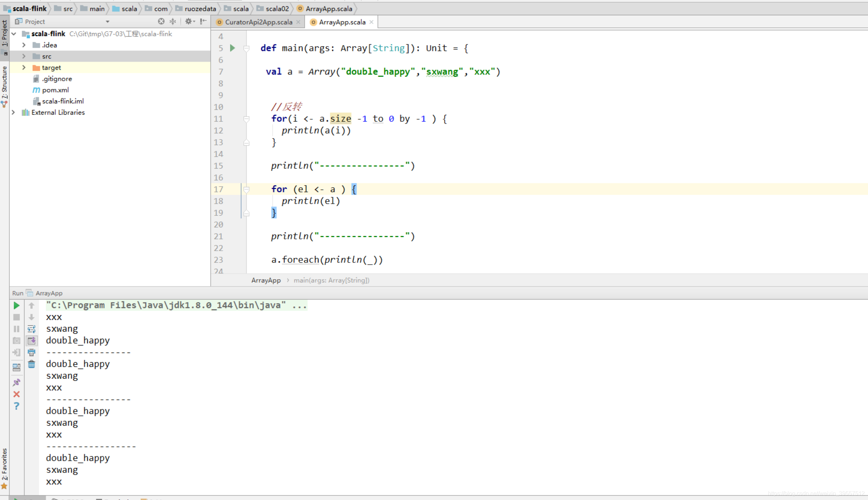Rerun ArrayApp with the green play button

pyautogui.click(x=16, y=306)
